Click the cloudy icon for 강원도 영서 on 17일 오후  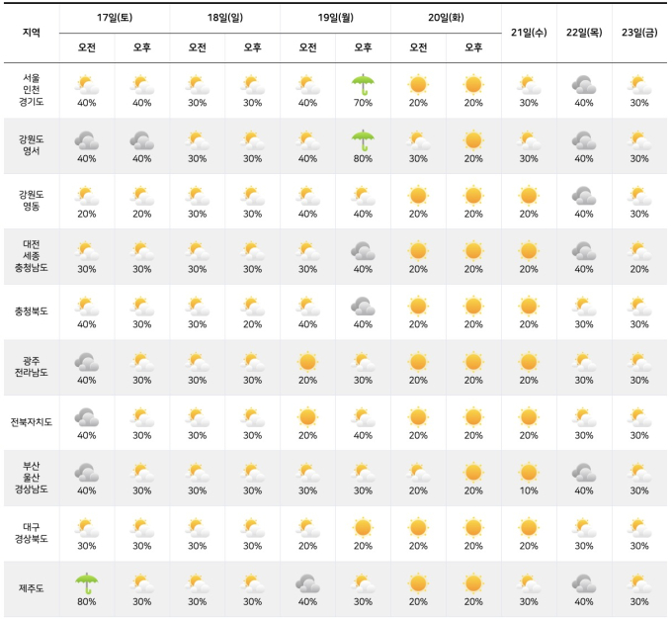pyautogui.click(x=142, y=140)
